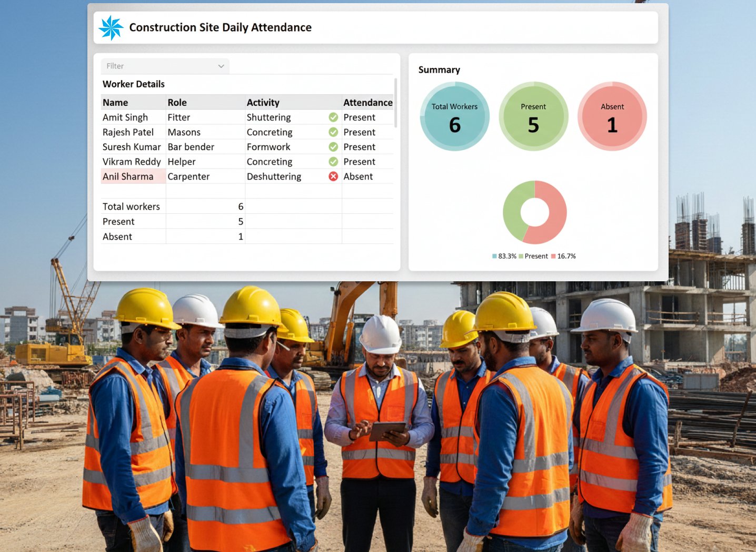756x552 pixels.
Task: Click Suresh Kumar's green check status icon
Action: [333, 147]
